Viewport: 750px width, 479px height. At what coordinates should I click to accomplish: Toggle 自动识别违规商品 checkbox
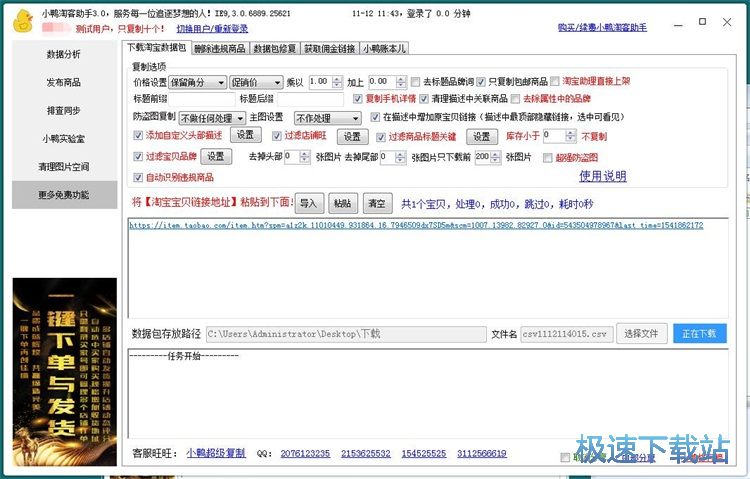point(138,178)
